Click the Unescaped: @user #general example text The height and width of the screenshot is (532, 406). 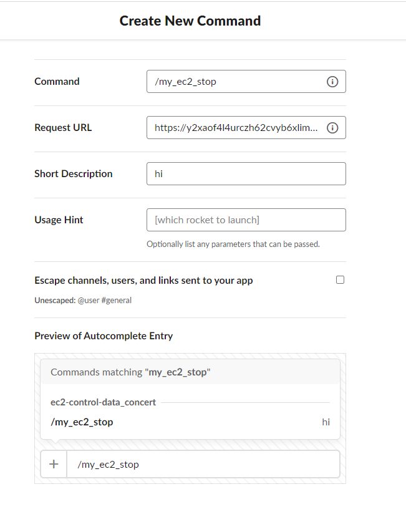83,300
